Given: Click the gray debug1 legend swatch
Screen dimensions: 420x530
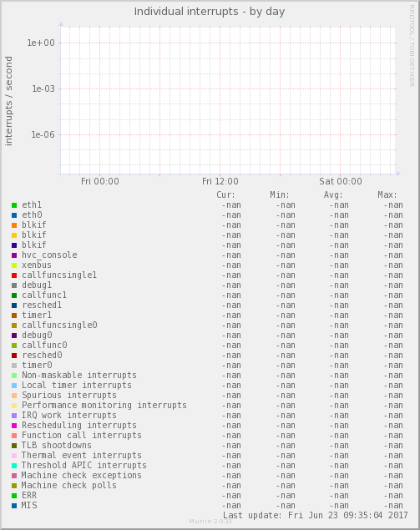Looking at the screenshot, I should click(14, 285).
